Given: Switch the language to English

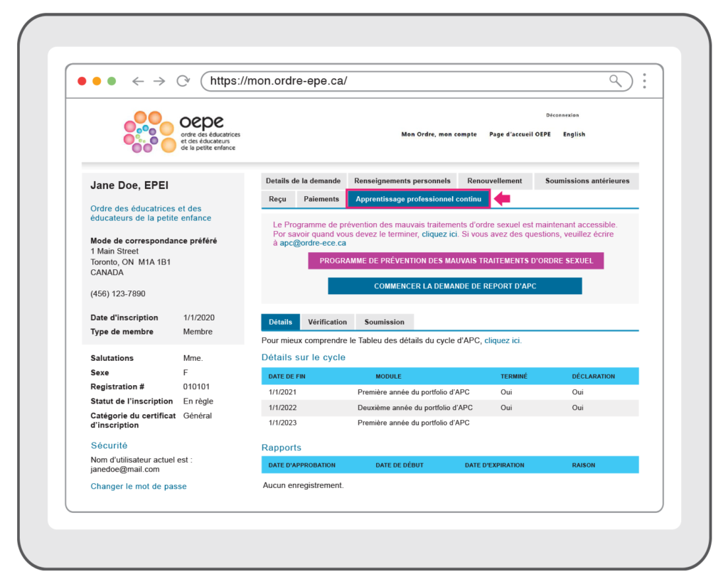Looking at the screenshot, I should [574, 134].
